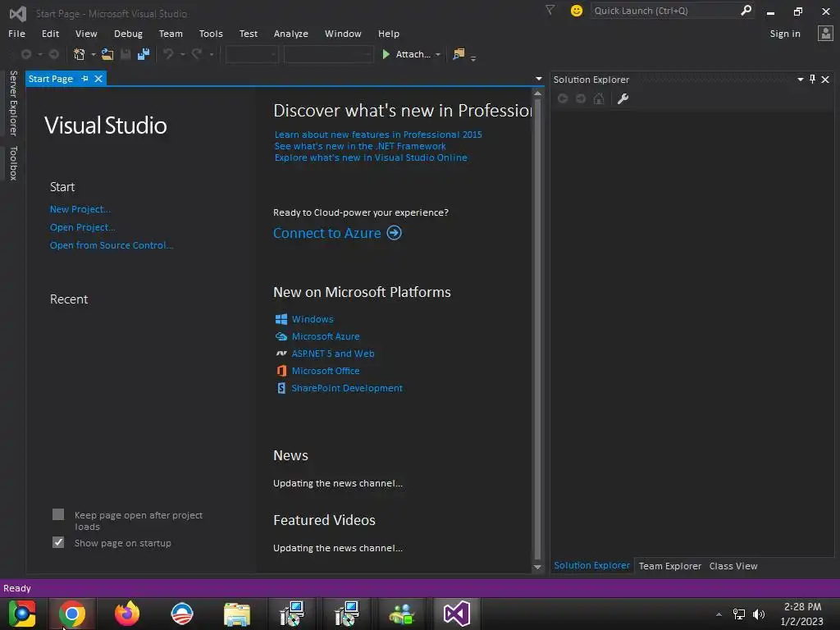
Task: Show hidden tray icons chevron
Action: click(x=719, y=614)
